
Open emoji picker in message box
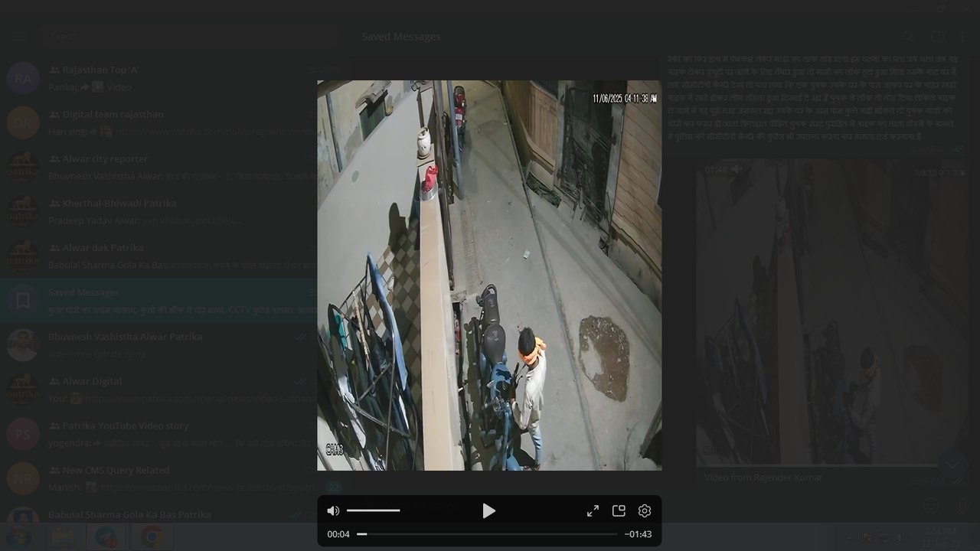click(931, 506)
